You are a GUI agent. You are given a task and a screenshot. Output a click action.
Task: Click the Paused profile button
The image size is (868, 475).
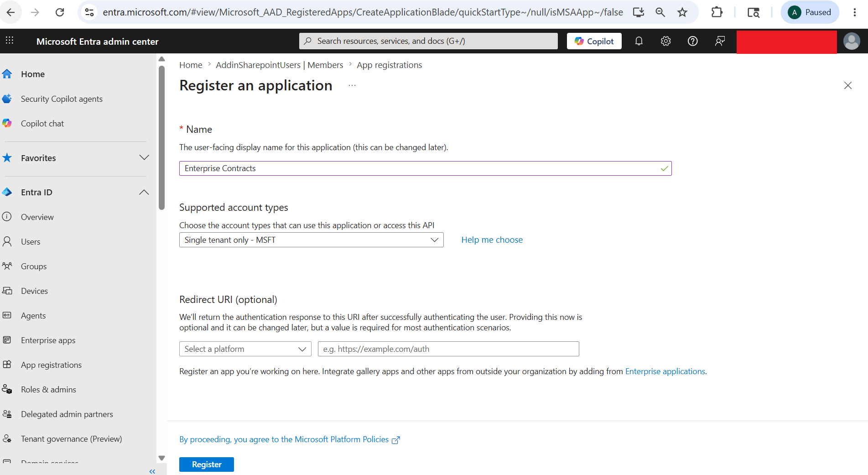[810, 12]
